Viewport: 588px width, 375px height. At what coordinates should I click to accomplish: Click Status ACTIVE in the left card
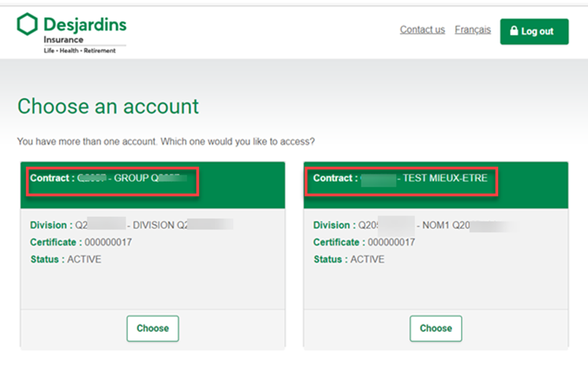66,259
